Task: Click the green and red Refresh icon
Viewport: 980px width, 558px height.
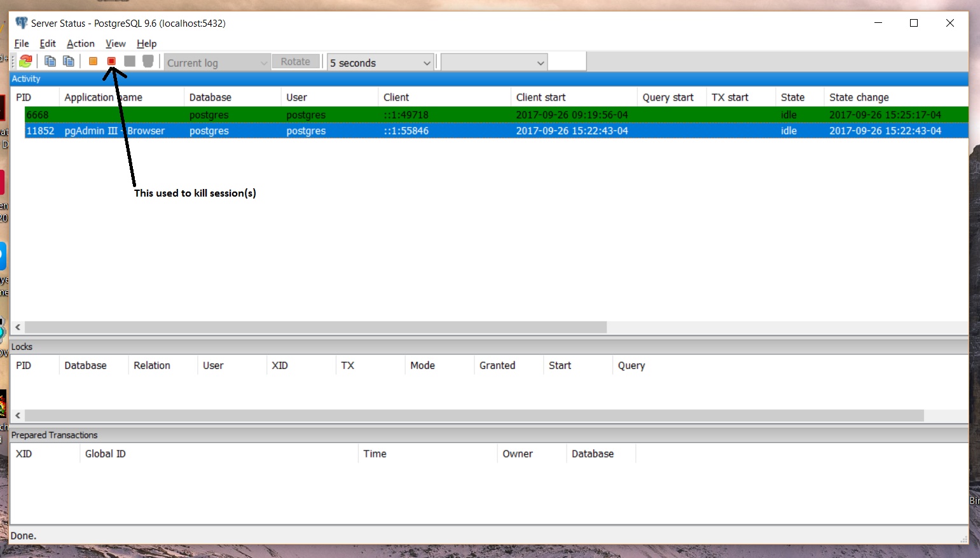Action: tap(25, 62)
